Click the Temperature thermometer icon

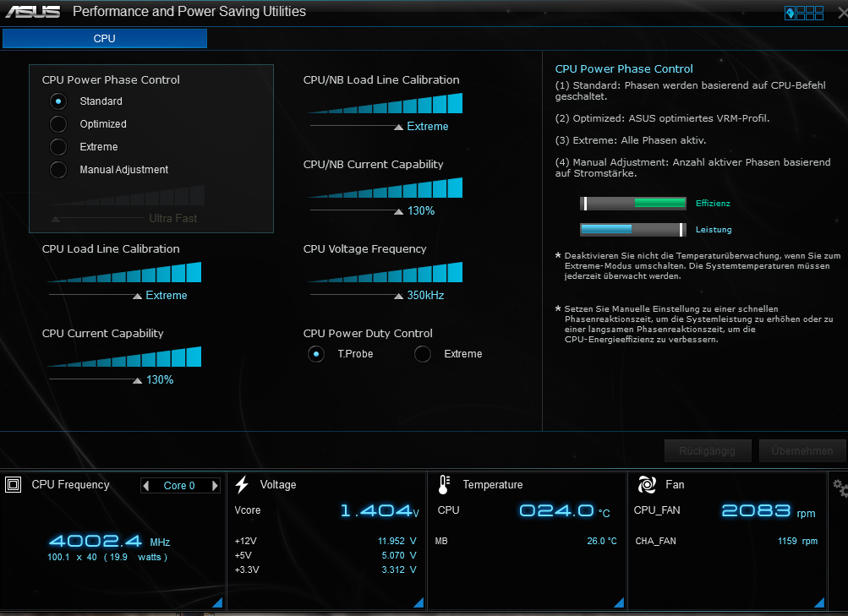click(x=444, y=485)
